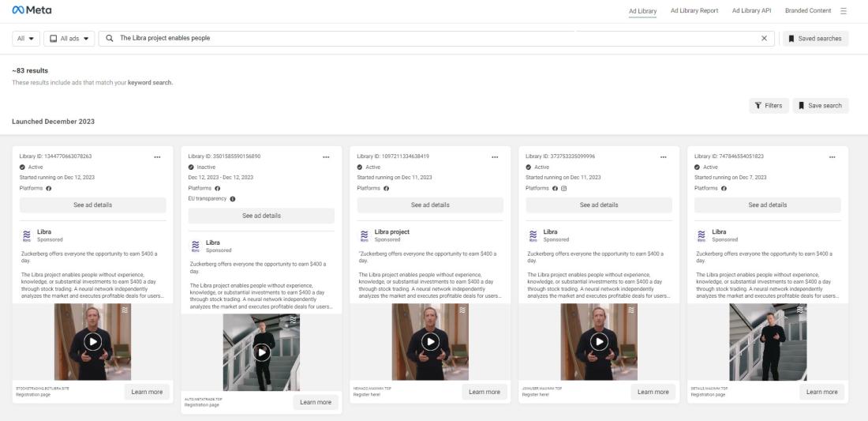
Task: Play the video in ad 1344770663078263
Action: coord(93,341)
